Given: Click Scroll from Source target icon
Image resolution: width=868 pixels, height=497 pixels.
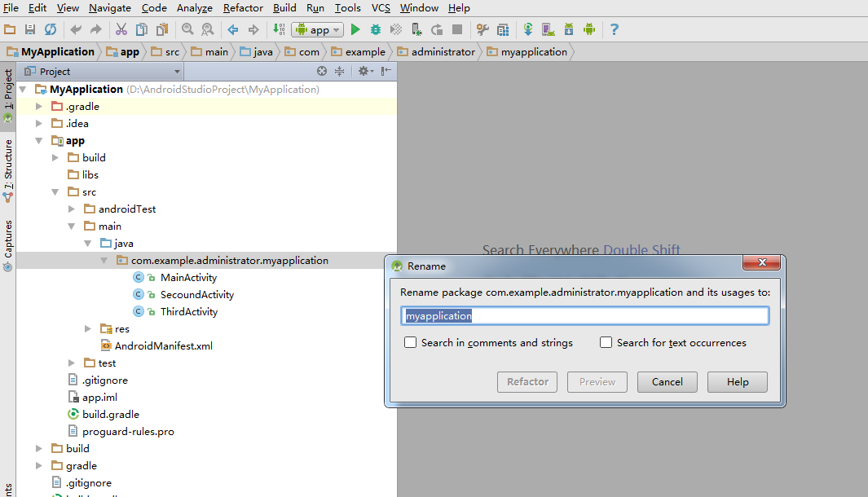Looking at the screenshot, I should tap(322, 71).
